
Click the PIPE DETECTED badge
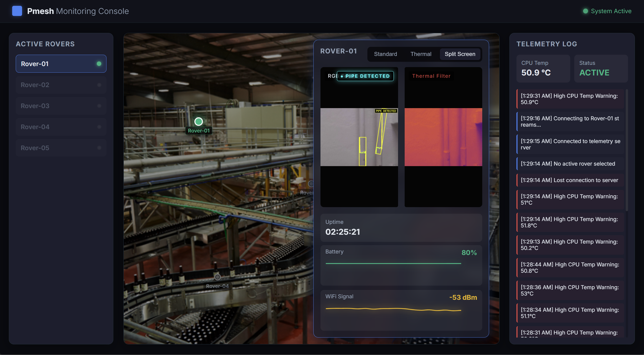(x=365, y=76)
